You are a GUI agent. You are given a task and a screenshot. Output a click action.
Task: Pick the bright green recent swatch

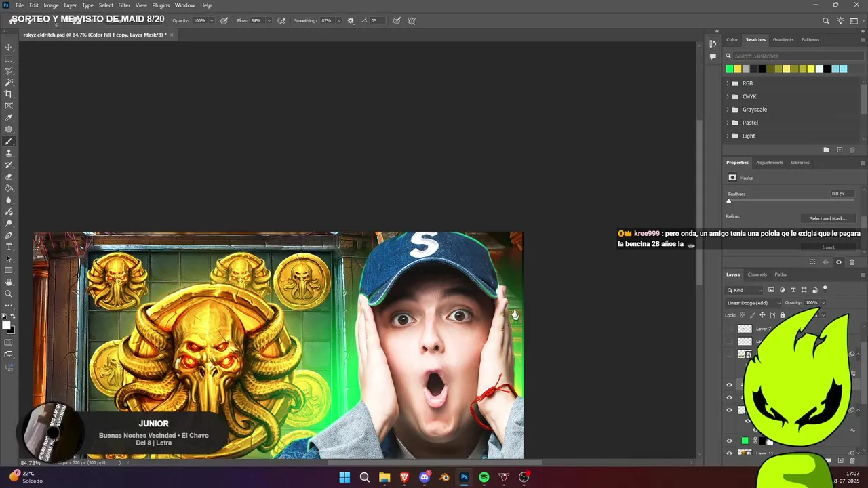pos(730,68)
